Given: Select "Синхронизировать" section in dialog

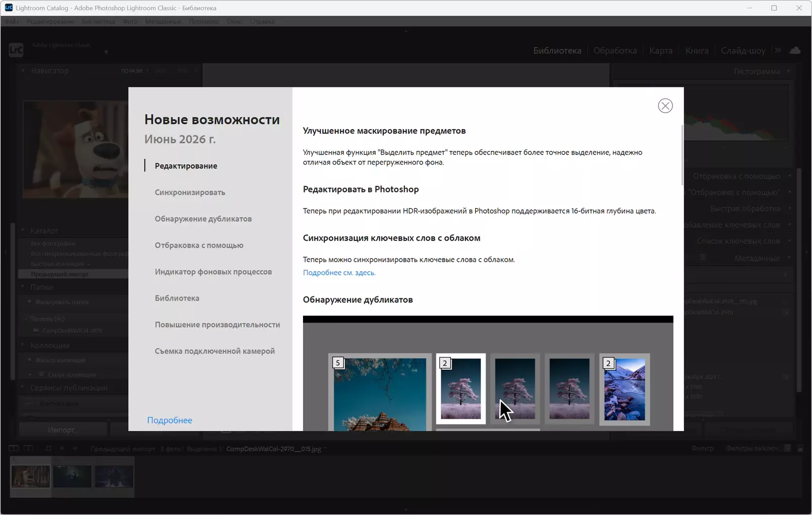Looking at the screenshot, I should coord(190,192).
